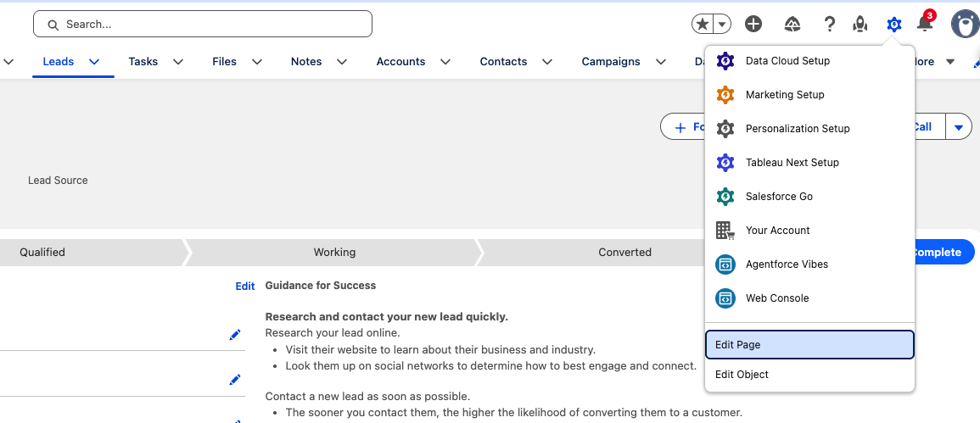This screenshot has width=980, height=423.
Task: Open the Notes tab
Action: tap(306, 61)
